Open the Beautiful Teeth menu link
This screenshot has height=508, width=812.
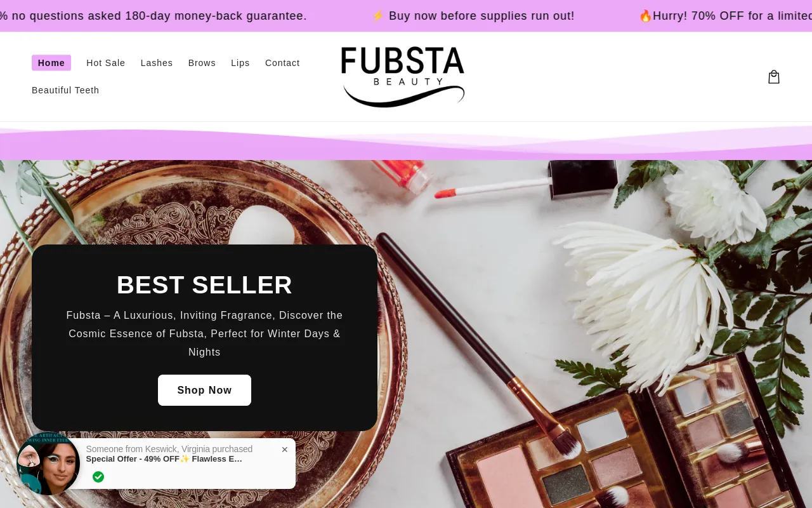[x=65, y=90]
